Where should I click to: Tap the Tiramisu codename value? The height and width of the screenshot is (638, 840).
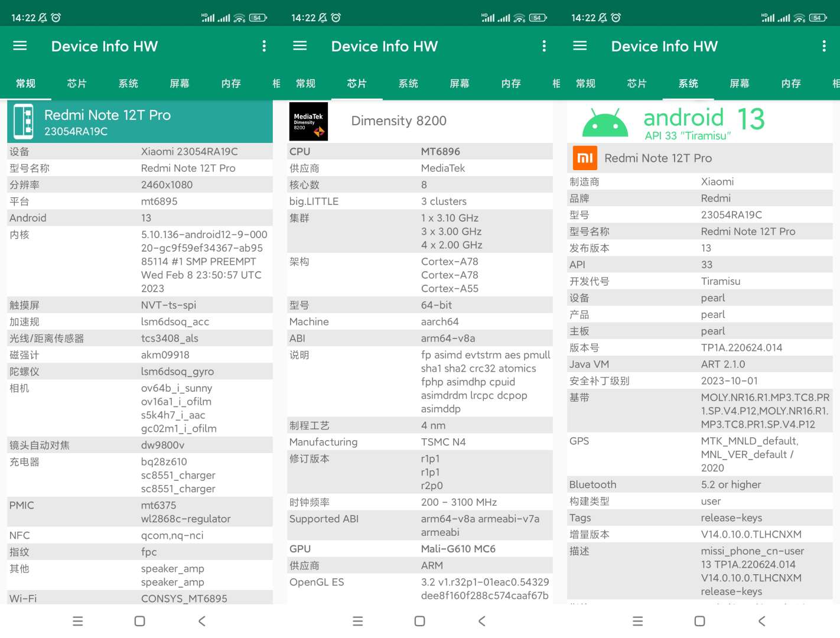click(x=721, y=281)
